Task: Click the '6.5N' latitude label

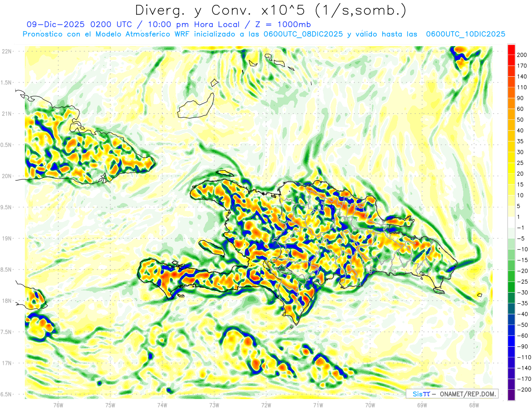Action: 7,394
